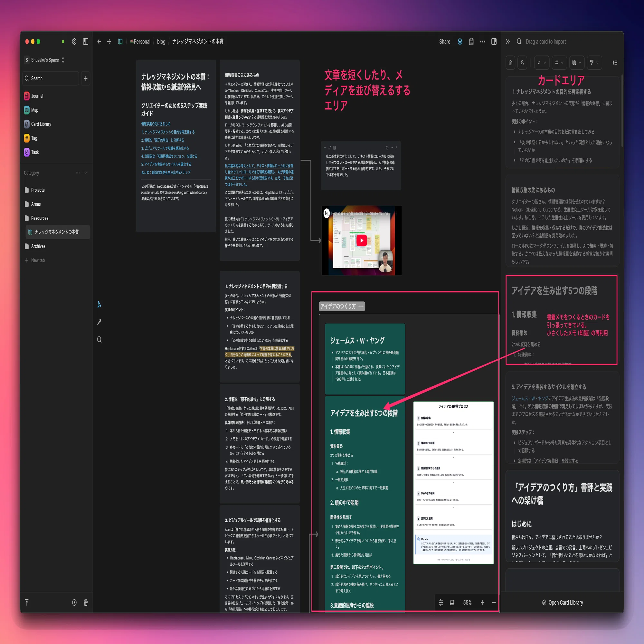Open the selected card's ellipsis menu
Screen dimensions: 644x644
[x=392, y=148]
